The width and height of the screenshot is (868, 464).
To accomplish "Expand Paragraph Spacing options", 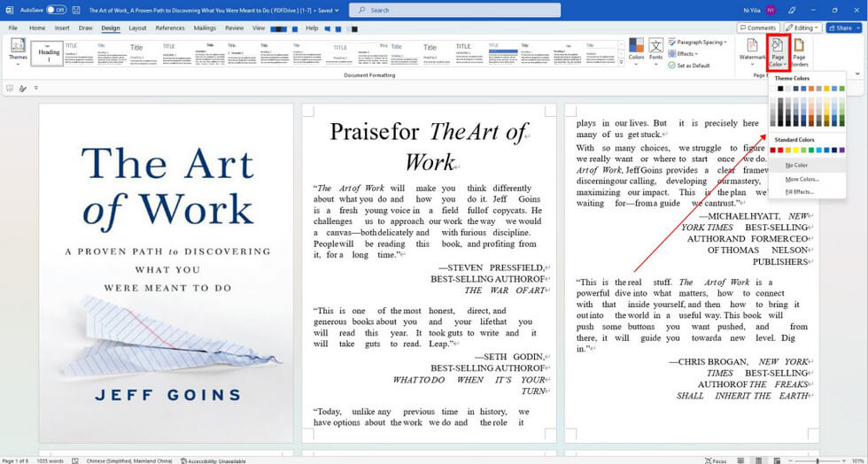I will pyautogui.click(x=698, y=43).
